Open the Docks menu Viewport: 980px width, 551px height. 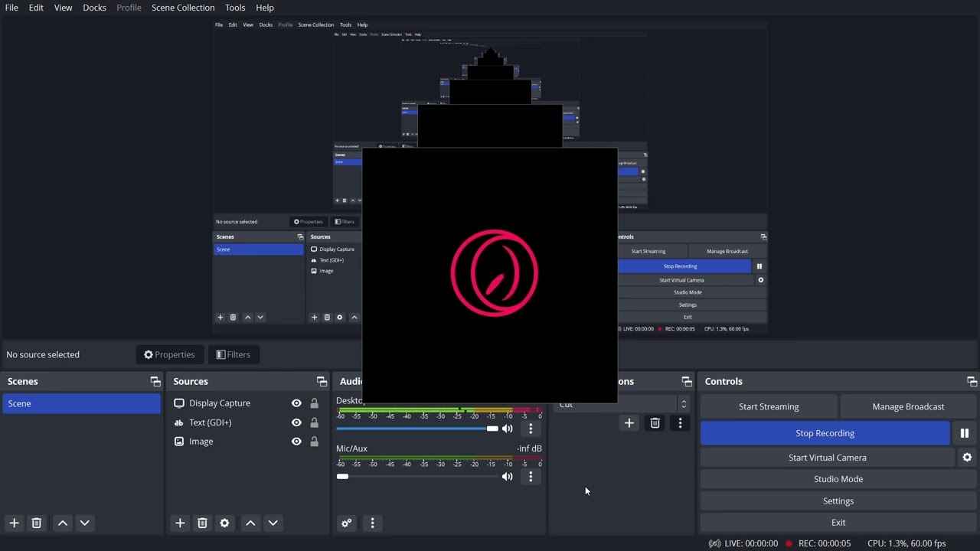coord(94,8)
